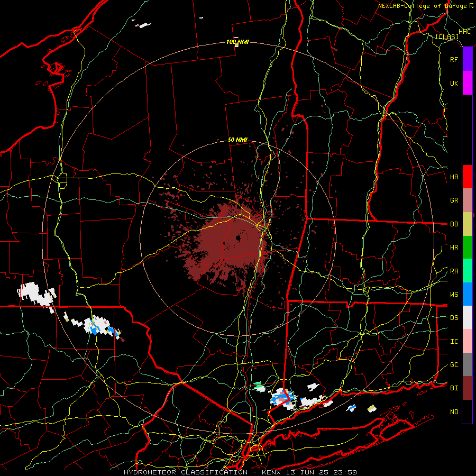The image size is (476, 476).
Task: Click the ND legend label
Action: point(454,412)
